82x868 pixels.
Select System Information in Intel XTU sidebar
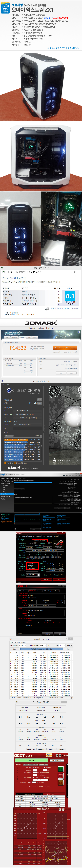click(x=7, y=479)
